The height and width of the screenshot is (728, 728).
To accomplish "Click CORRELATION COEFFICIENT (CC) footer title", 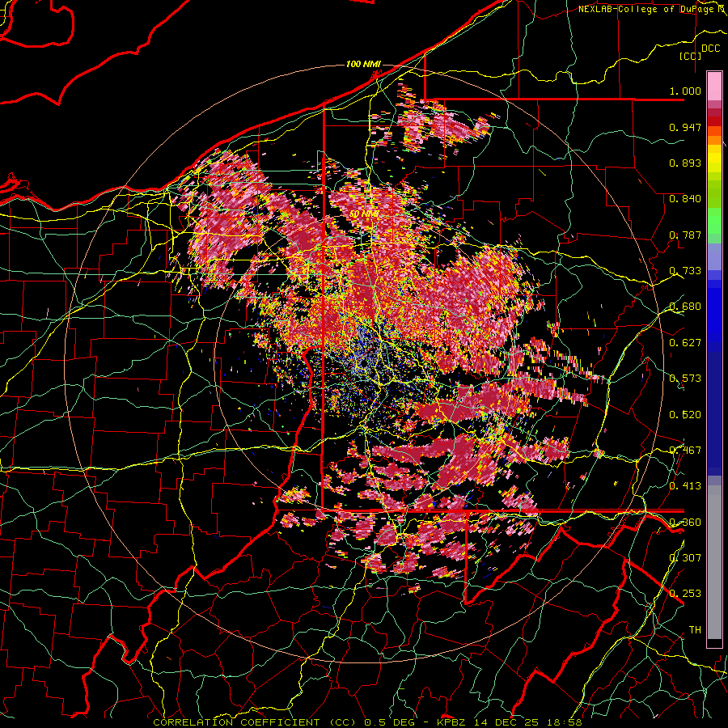I will coord(255,722).
